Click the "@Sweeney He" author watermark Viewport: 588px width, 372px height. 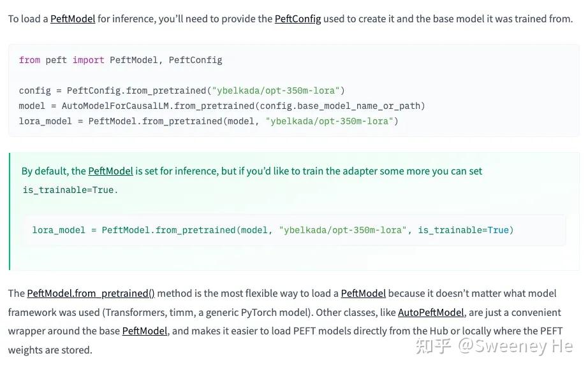point(515,346)
